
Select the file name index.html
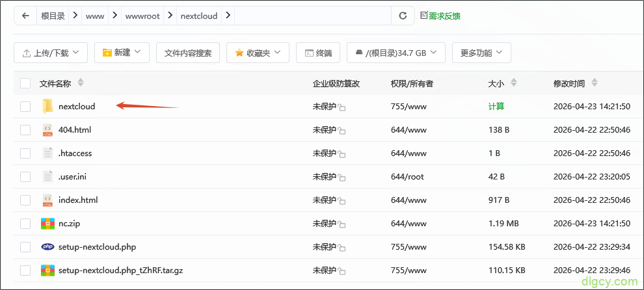[x=78, y=200]
